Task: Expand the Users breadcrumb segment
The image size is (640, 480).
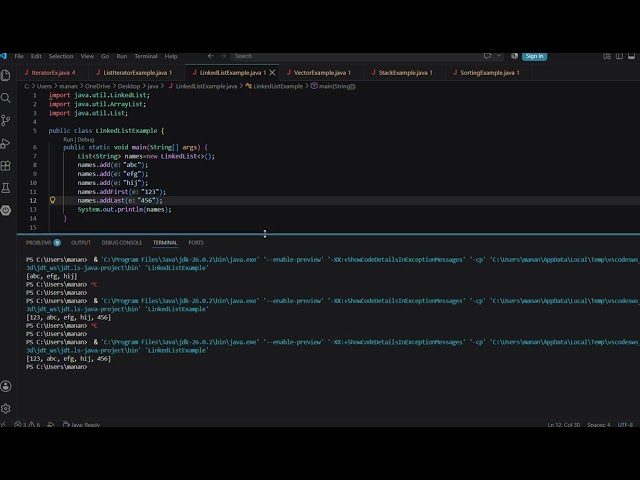Action: click(x=44, y=86)
